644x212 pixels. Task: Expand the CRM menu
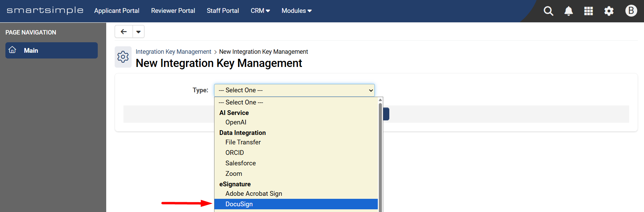pos(260,11)
